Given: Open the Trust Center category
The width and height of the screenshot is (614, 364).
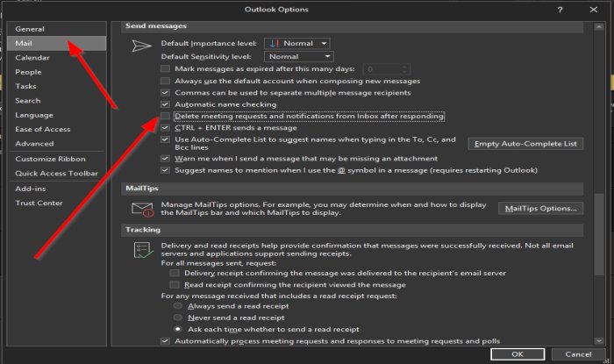Looking at the screenshot, I should click(57, 203).
